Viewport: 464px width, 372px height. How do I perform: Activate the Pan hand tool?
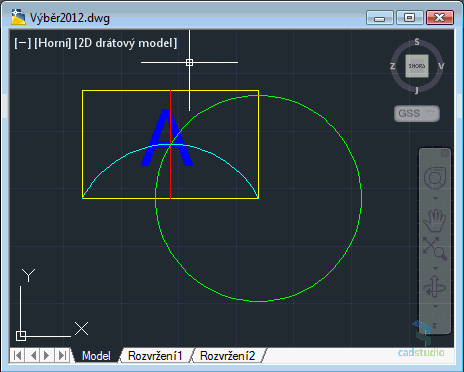[x=435, y=220]
